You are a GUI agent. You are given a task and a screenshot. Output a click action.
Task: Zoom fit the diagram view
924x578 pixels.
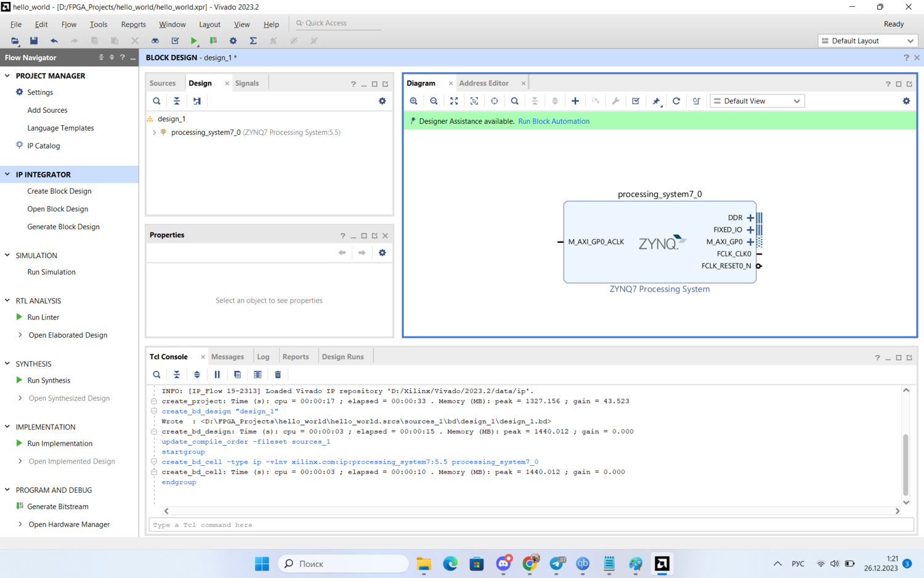tap(454, 101)
